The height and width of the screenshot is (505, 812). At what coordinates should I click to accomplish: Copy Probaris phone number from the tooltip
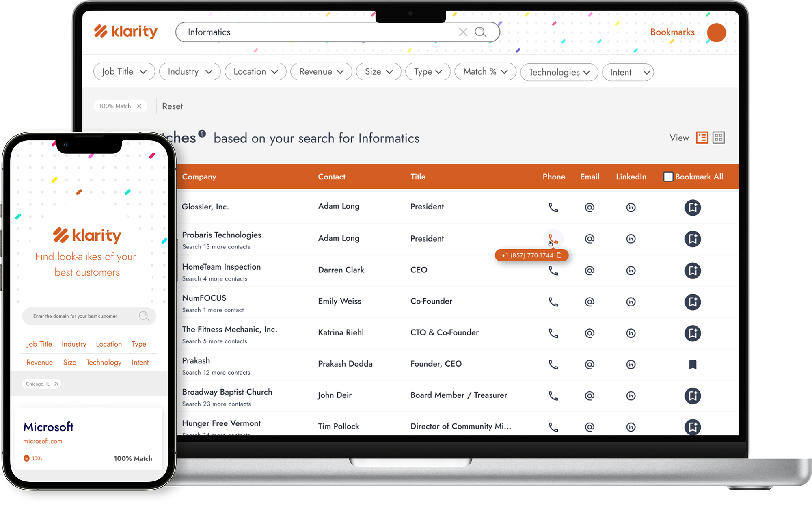tap(560, 255)
